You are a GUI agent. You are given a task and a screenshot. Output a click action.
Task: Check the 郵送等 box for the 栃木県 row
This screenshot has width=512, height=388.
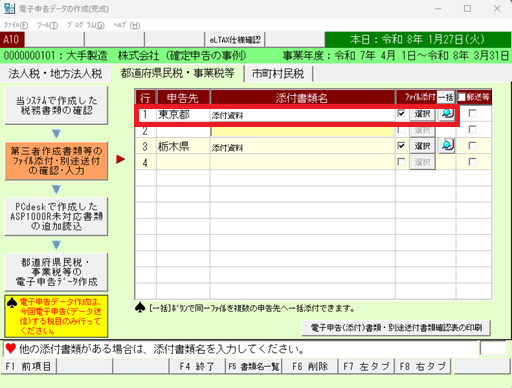point(472,146)
